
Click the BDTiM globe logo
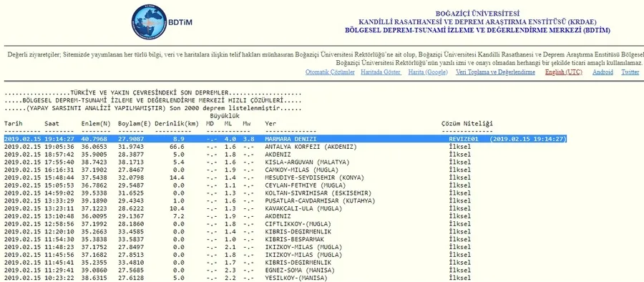coord(149,22)
